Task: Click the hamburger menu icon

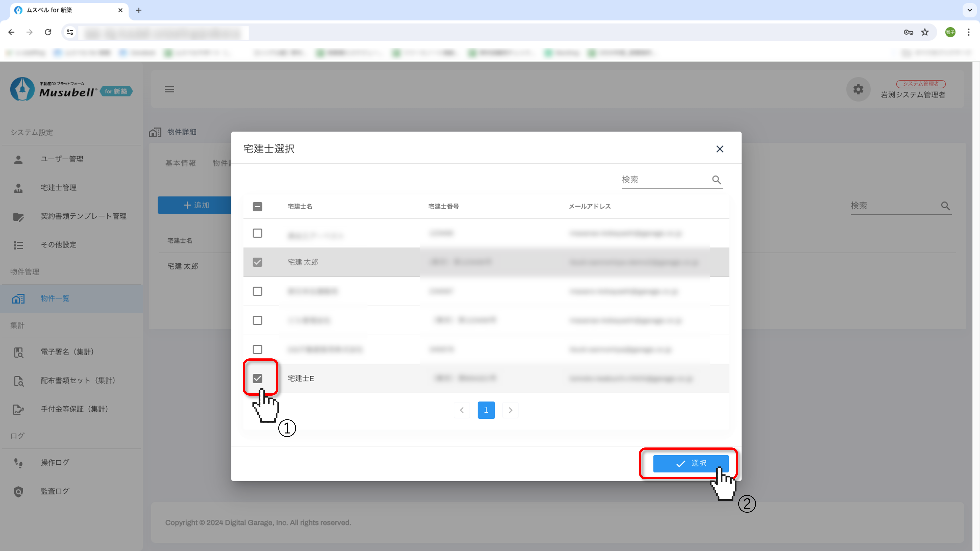Action: [169, 89]
